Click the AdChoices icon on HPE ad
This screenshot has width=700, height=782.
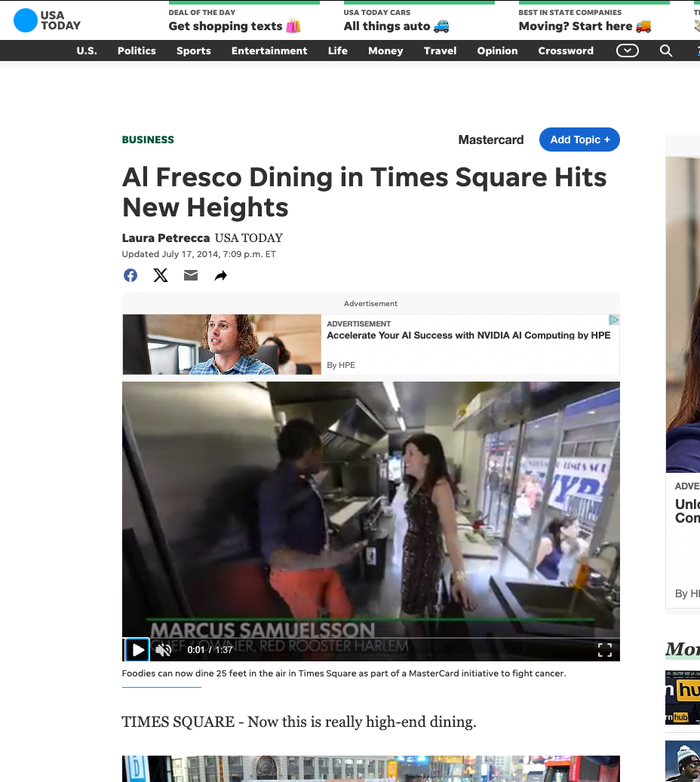(614, 320)
